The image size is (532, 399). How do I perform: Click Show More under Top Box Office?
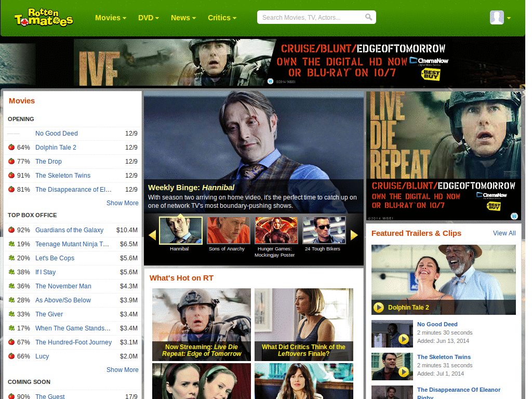pos(123,370)
